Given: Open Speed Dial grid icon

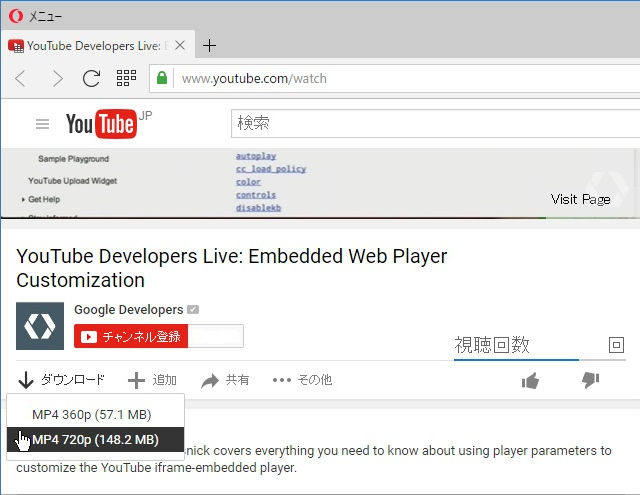Looking at the screenshot, I should pyautogui.click(x=127, y=78).
